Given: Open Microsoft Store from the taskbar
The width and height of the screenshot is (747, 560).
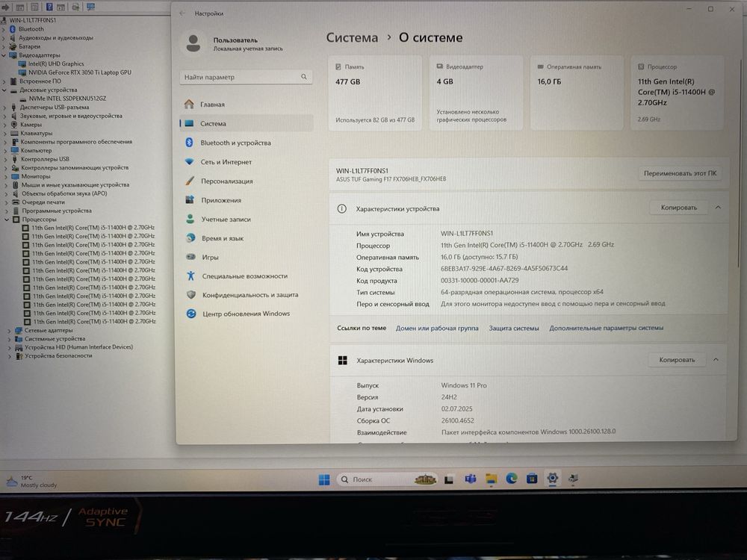Looking at the screenshot, I should [532, 479].
